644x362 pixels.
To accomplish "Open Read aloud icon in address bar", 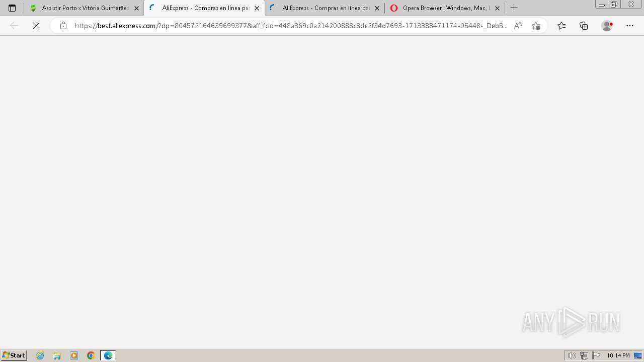I will (x=518, y=26).
